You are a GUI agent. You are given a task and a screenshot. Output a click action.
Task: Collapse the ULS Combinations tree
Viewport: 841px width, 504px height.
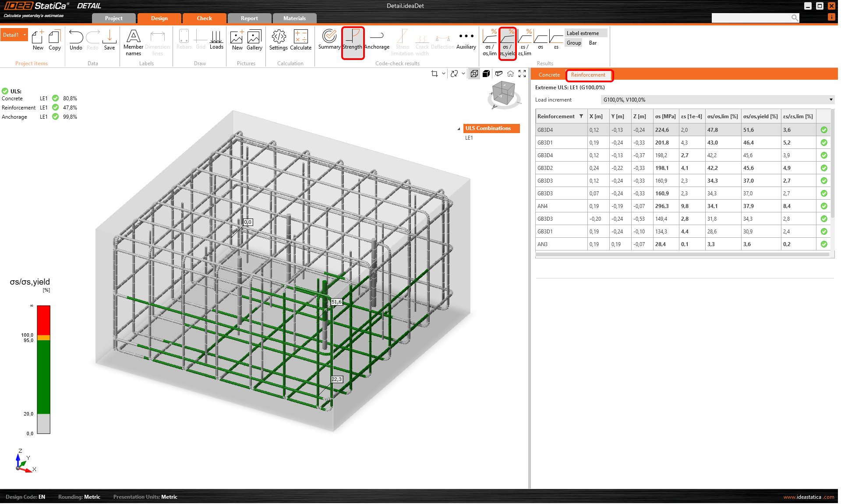[459, 129]
